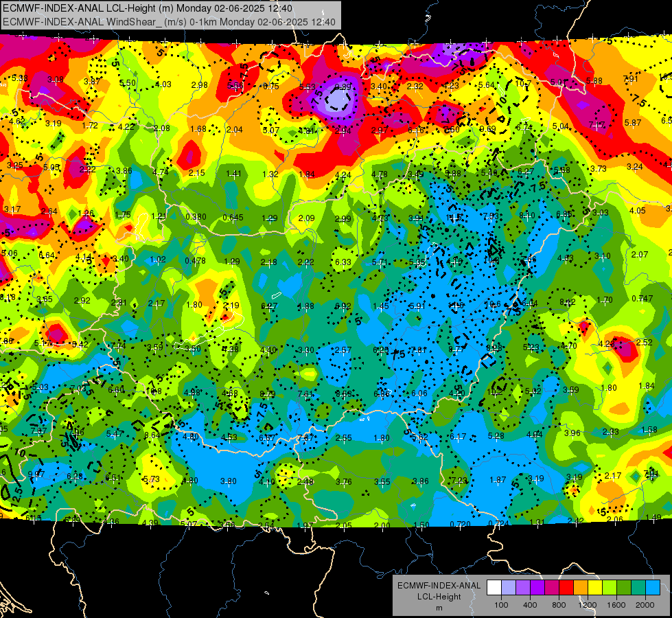Image resolution: width=672 pixels, height=618 pixels.
Task: Click the '0.720' value on bottom row
Action: click(x=460, y=524)
